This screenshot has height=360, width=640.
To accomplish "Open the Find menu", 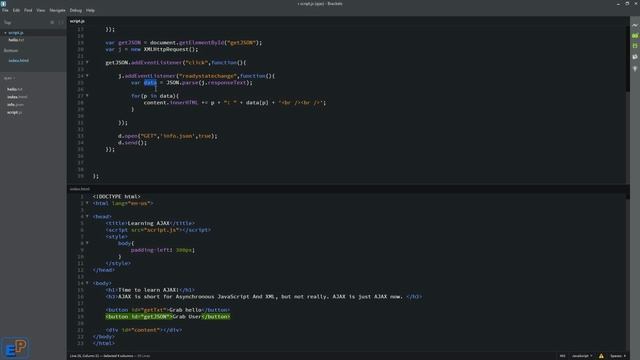I will click(28, 10).
